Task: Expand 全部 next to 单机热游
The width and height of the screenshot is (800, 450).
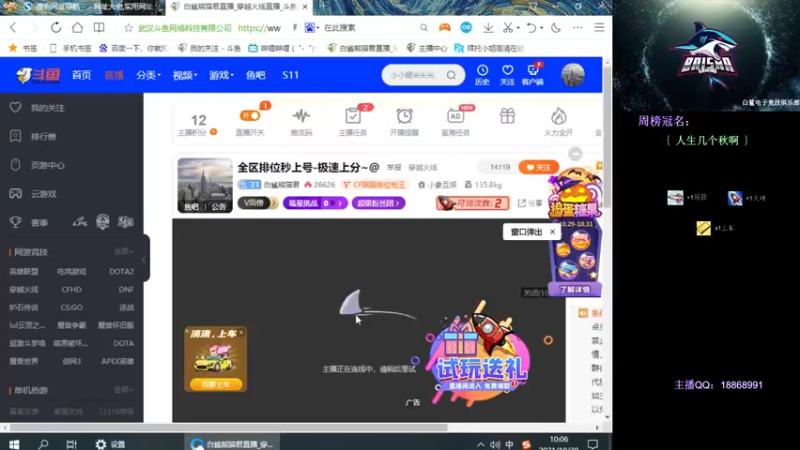Action: coord(123,390)
